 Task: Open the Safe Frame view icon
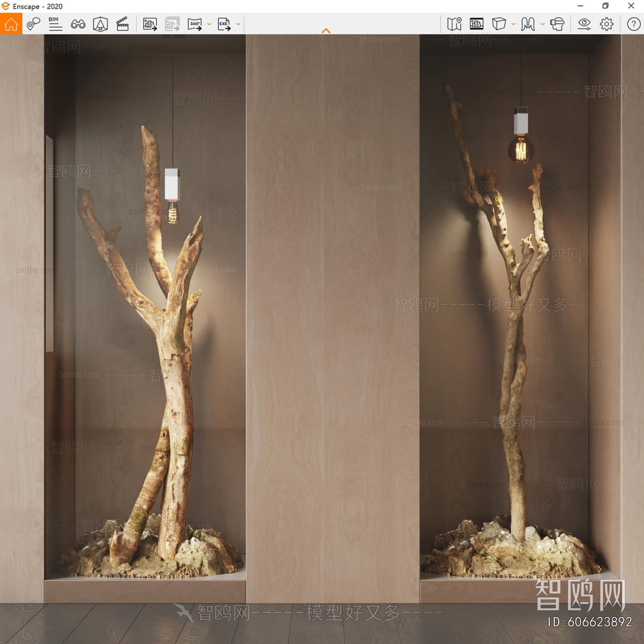(x=477, y=24)
